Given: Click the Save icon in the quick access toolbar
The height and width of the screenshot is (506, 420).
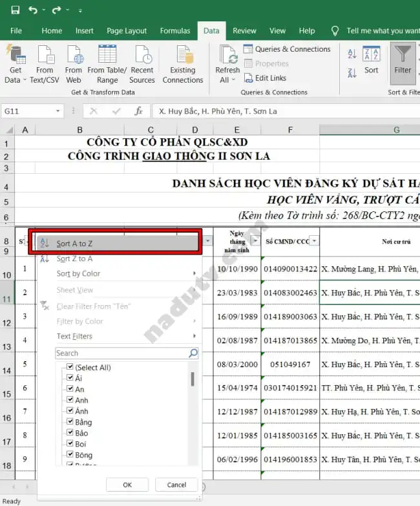Looking at the screenshot, I should click(x=15, y=10).
